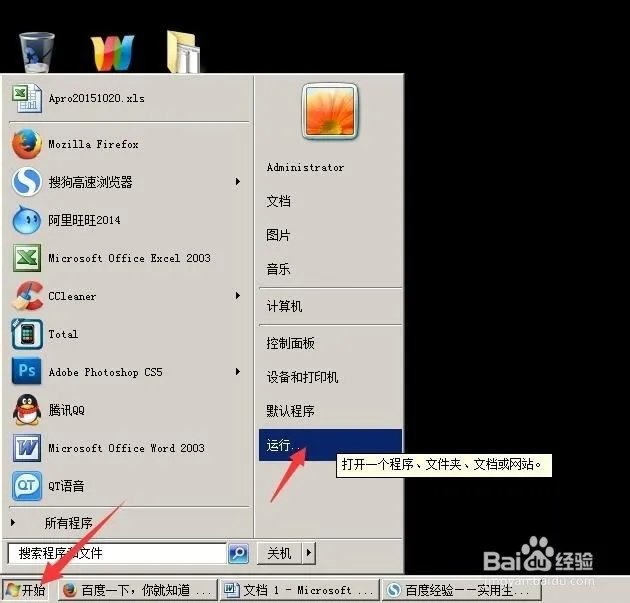Expand the 所有程序 arrow
Viewport: 630px width, 603px height.
13,522
